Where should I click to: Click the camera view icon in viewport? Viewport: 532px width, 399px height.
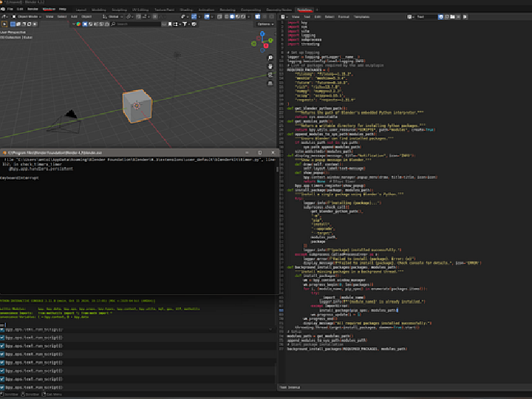pyautogui.click(x=271, y=76)
